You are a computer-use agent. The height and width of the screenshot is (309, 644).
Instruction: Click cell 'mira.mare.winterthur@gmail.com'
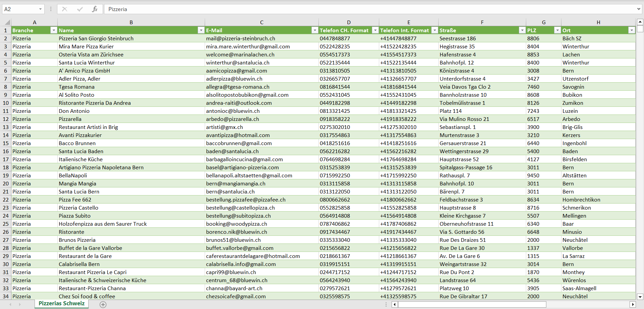pyautogui.click(x=262, y=46)
